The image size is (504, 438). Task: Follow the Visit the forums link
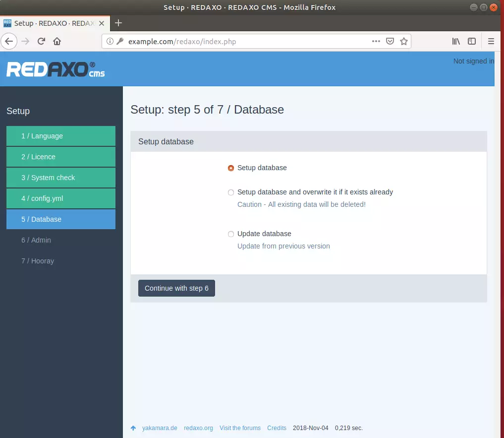coord(240,428)
